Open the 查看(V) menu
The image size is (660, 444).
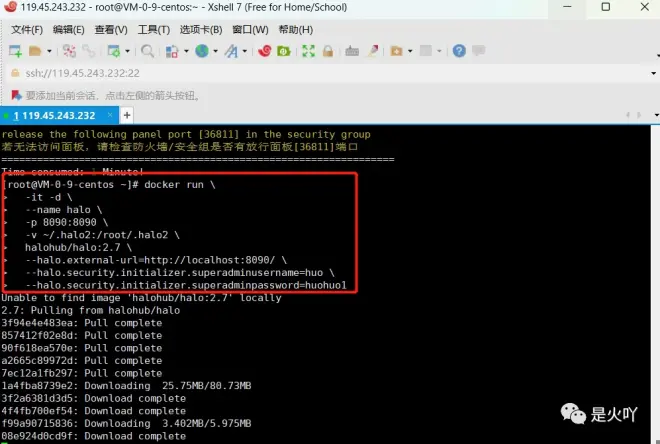111,30
